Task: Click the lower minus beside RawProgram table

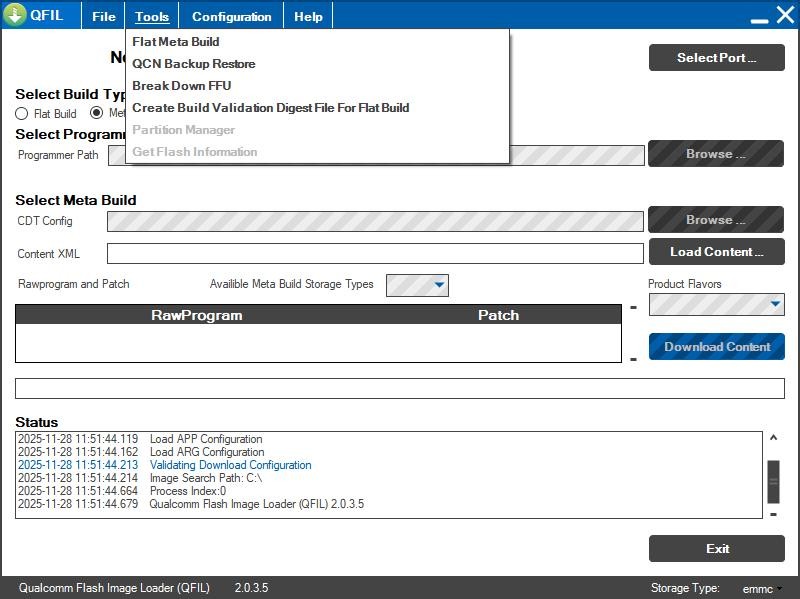Action: 633,359
